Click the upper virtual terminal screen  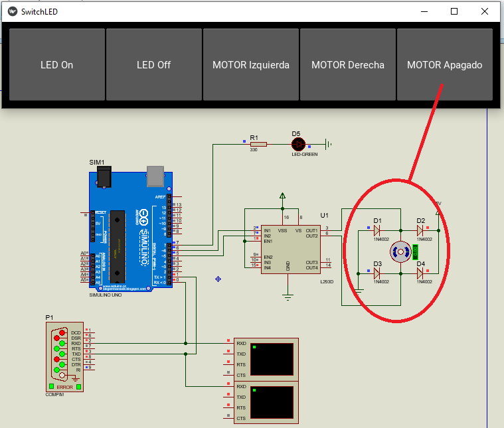pos(272,359)
